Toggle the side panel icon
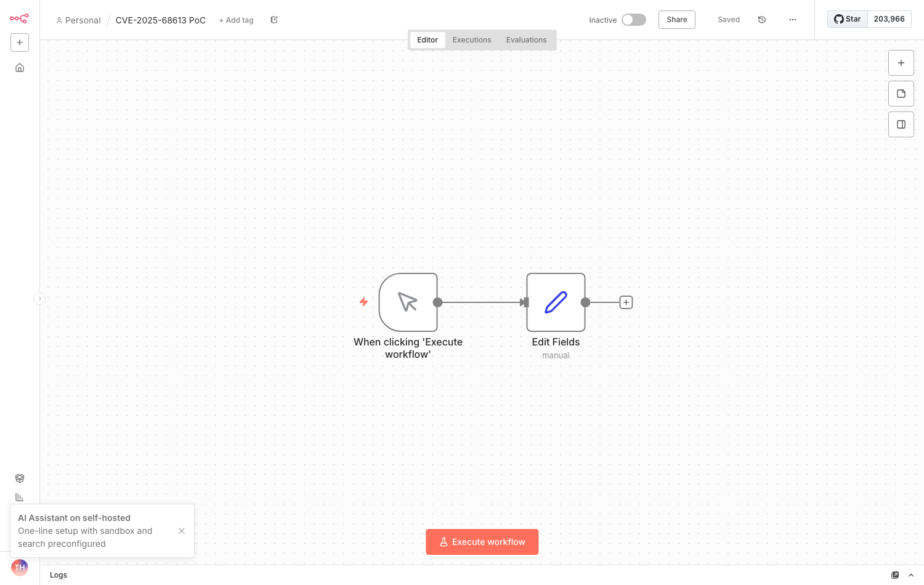This screenshot has height=585, width=924. point(901,124)
